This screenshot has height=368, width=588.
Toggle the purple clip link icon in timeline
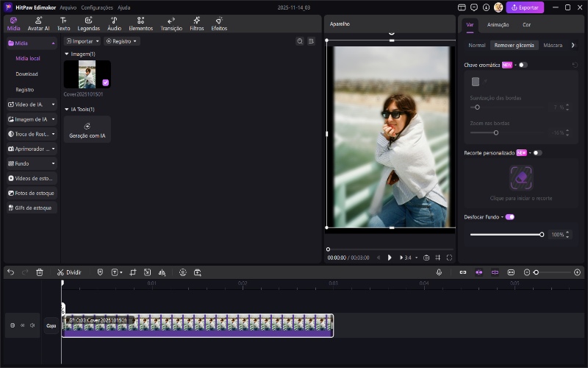495,272
